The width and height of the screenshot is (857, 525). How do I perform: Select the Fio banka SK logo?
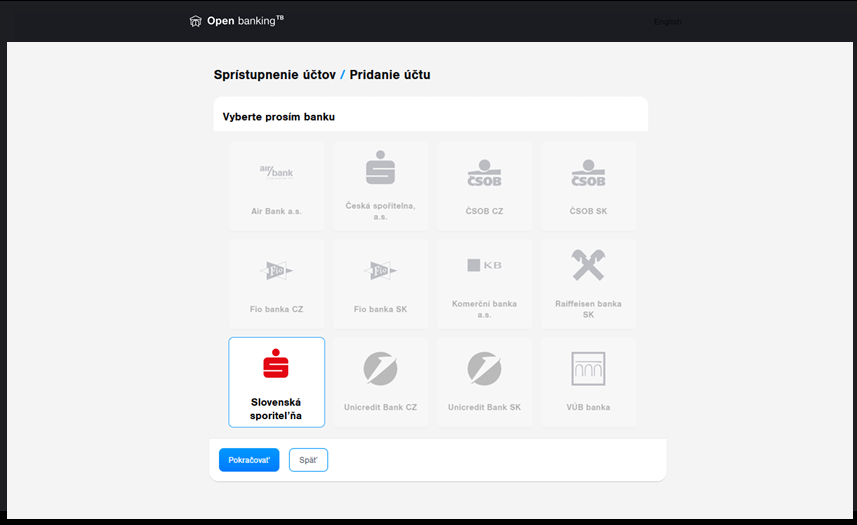[380, 270]
